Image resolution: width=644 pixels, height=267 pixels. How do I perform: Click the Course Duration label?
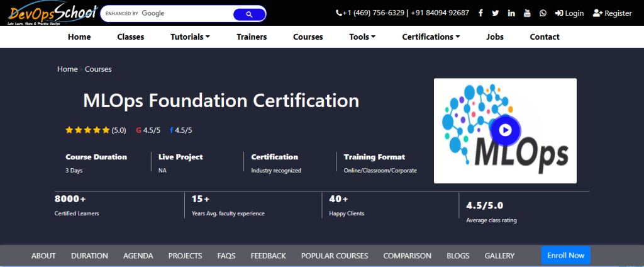pos(96,157)
